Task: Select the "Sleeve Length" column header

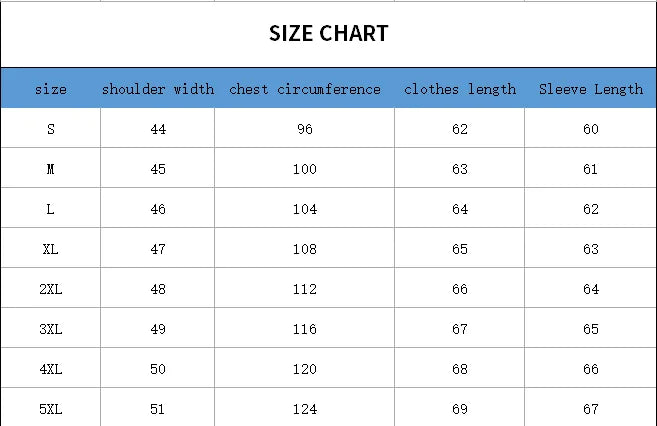Action: (591, 89)
